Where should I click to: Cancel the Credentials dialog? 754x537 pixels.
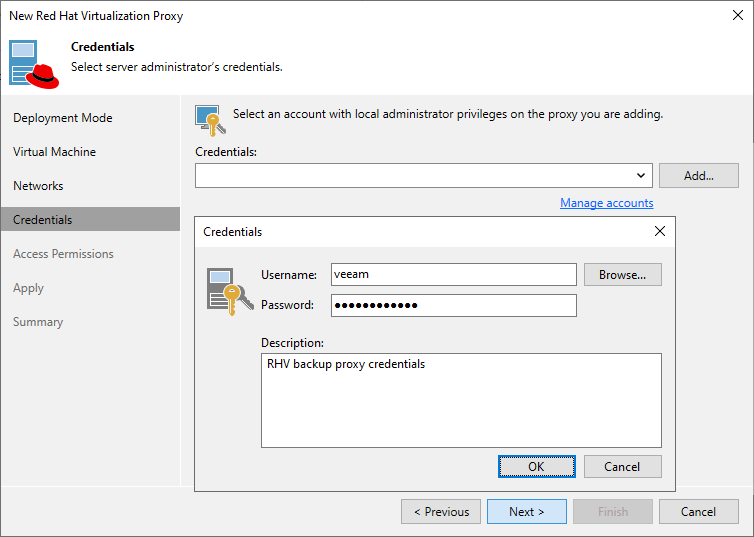click(622, 467)
